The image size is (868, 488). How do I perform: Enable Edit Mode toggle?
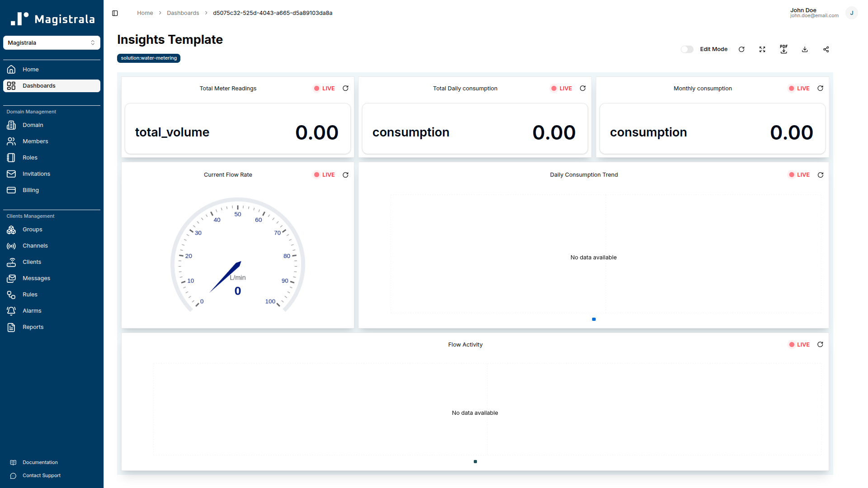click(687, 49)
